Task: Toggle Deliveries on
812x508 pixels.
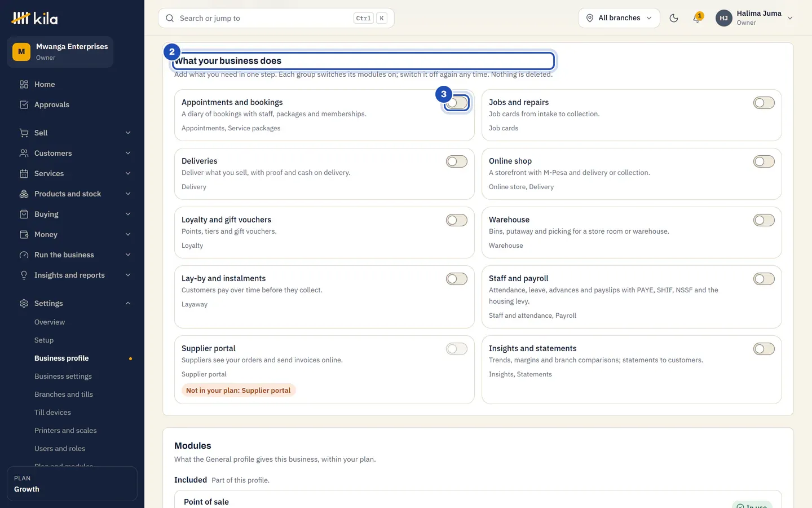Action: [x=457, y=161]
